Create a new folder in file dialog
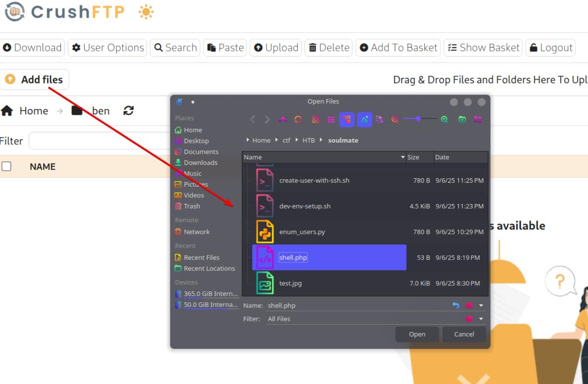This screenshot has width=588, height=384. (x=462, y=119)
